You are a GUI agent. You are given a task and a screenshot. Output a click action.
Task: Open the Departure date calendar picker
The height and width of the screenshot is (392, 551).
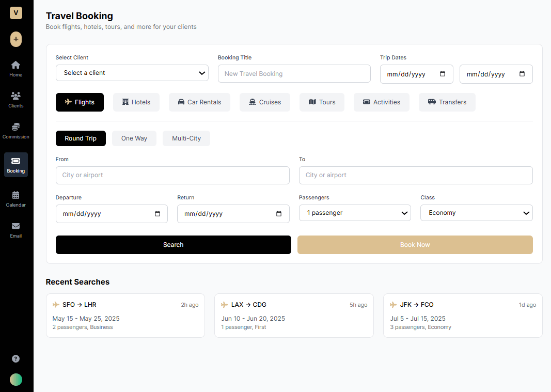pyautogui.click(x=158, y=214)
